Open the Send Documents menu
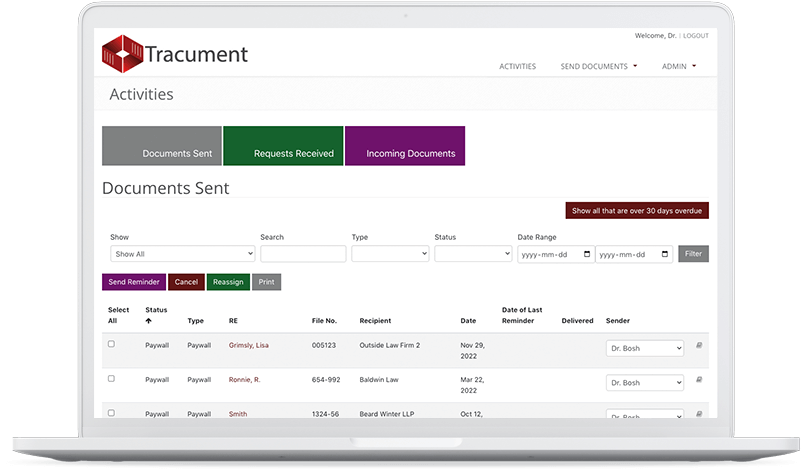Viewport: 804px width, 472px height. (598, 67)
